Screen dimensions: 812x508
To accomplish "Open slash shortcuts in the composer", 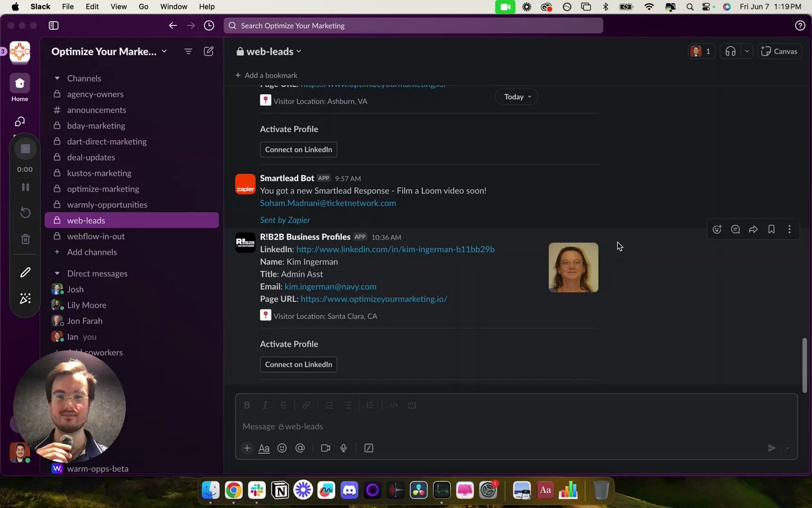I will 369,448.
